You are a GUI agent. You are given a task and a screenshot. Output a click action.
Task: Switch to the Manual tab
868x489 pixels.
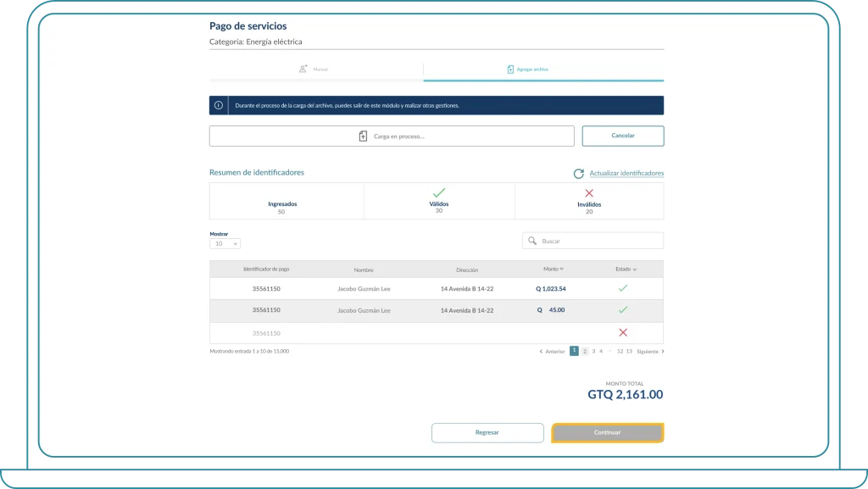tap(315, 69)
